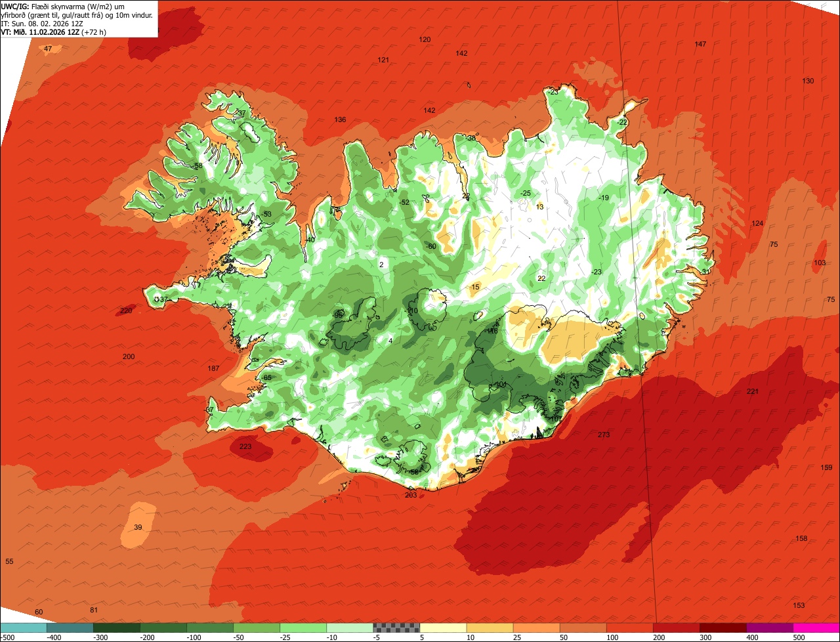This screenshot has height=642, width=840.
Task: Click the map value 159 at the right edge
Action: tap(827, 467)
